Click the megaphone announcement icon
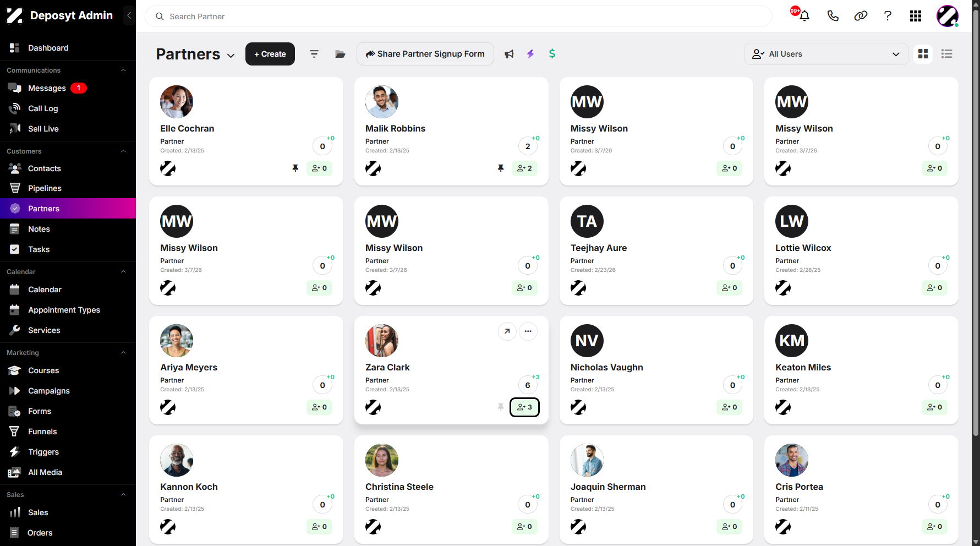Image resolution: width=980 pixels, height=546 pixels. 509,54
